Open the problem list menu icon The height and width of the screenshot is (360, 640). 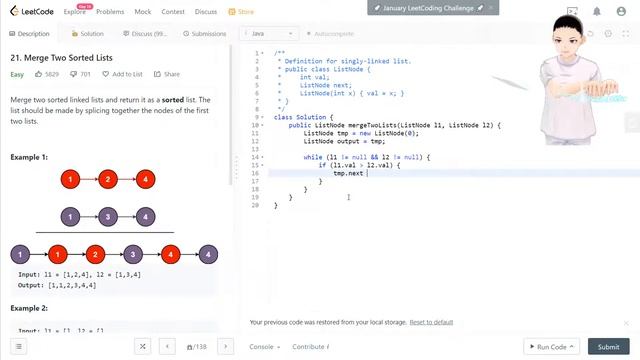[x=19, y=347]
